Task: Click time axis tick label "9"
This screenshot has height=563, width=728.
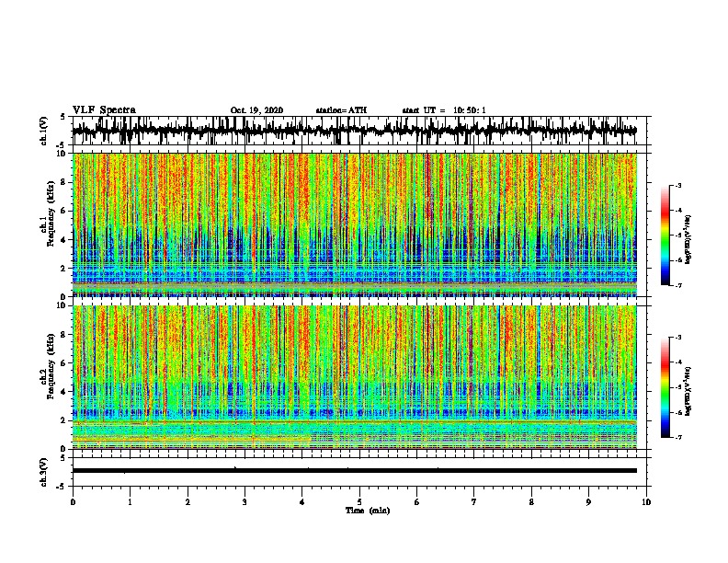Action: (x=588, y=502)
